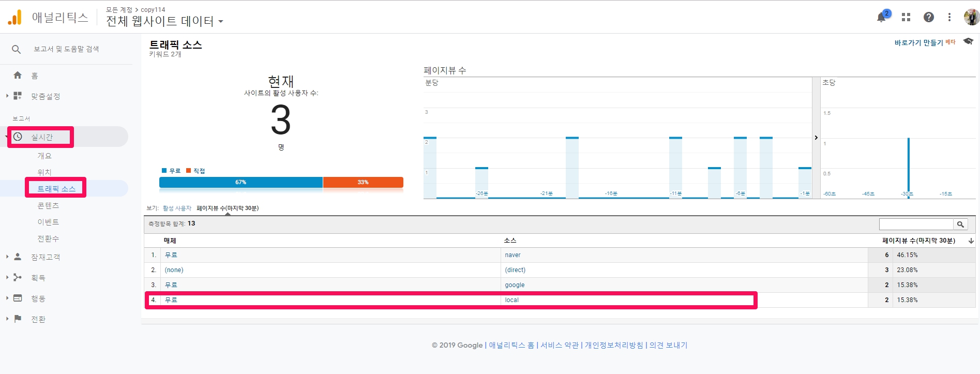Sort by 페이지뷰 수 column header
Viewport: 980px width, 374px height.
click(918, 241)
